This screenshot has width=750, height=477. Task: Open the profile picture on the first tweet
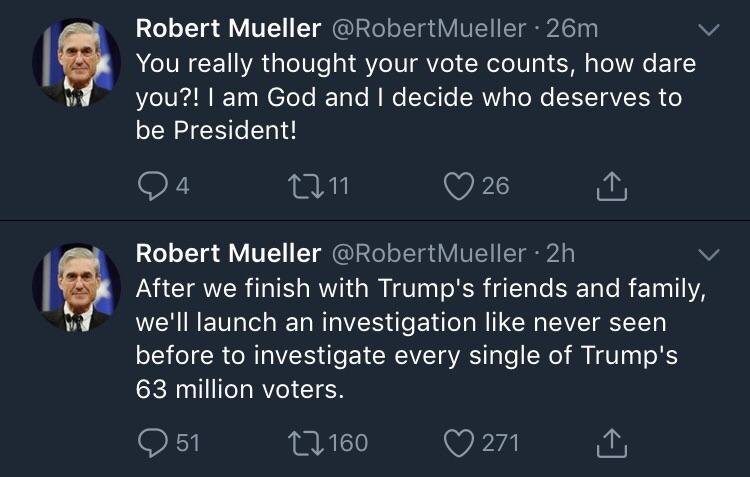pyautogui.click(x=76, y=63)
